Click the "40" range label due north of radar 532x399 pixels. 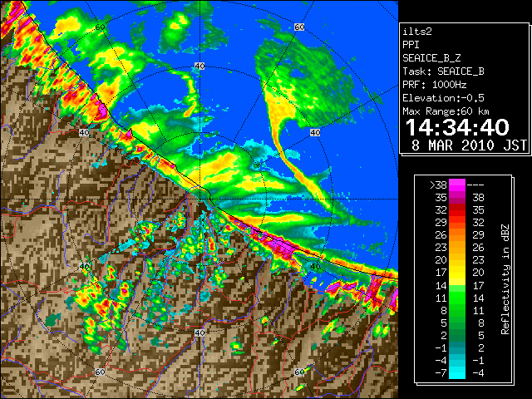(199, 66)
